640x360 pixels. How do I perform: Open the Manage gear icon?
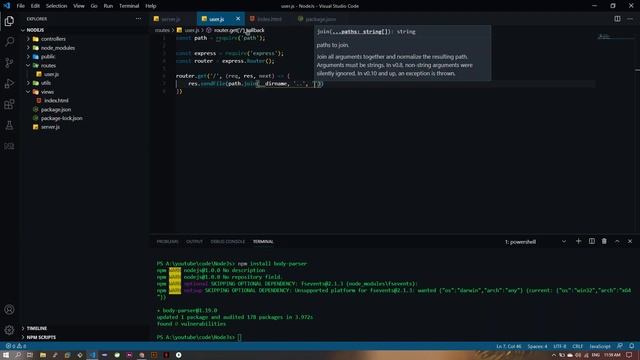click(9, 330)
